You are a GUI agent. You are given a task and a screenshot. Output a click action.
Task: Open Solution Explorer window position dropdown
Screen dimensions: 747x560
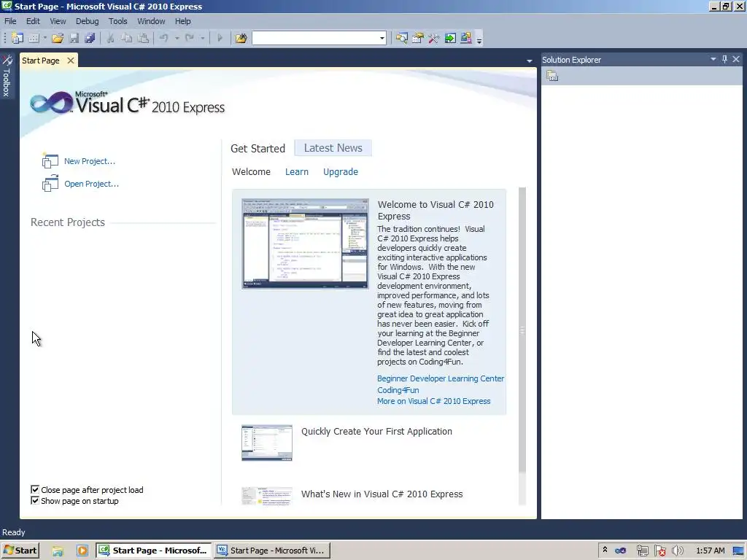click(713, 59)
